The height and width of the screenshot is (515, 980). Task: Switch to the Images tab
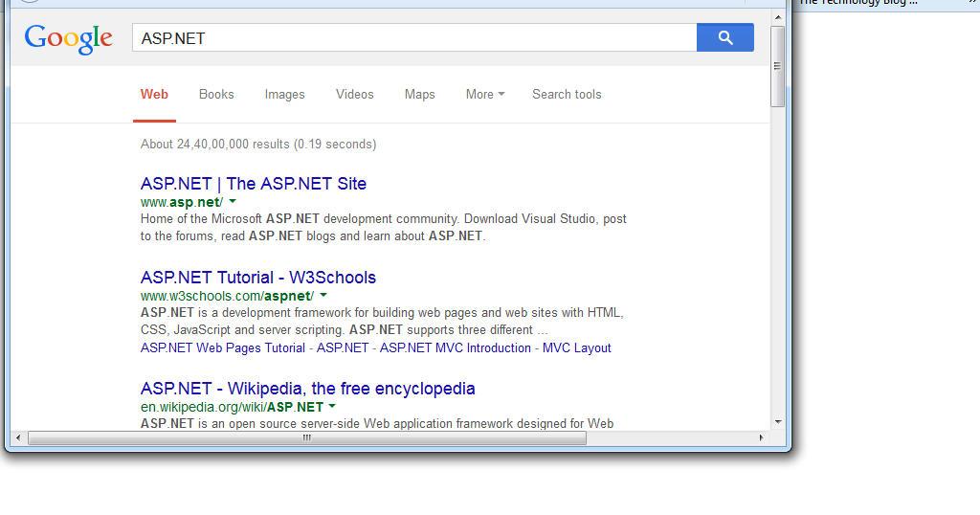pyautogui.click(x=284, y=94)
